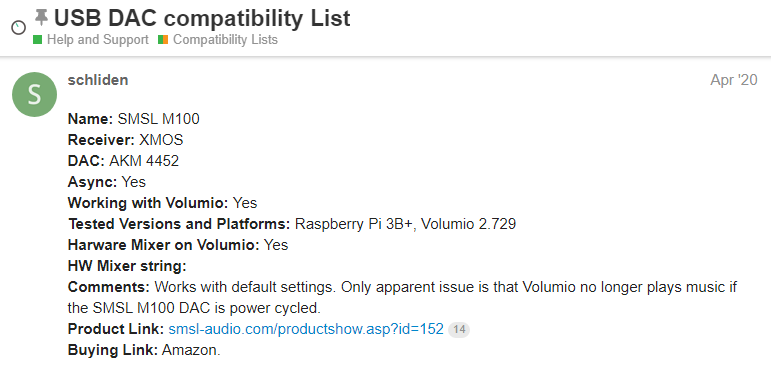Open the Compatibility Lists subcategory
The width and height of the screenshot is (771, 374).
pyautogui.click(x=225, y=40)
